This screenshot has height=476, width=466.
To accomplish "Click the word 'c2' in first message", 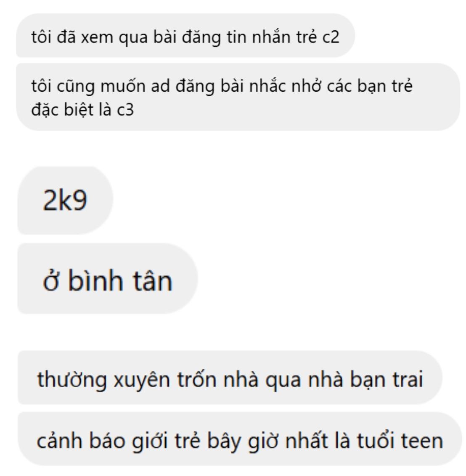I will (x=331, y=37).
